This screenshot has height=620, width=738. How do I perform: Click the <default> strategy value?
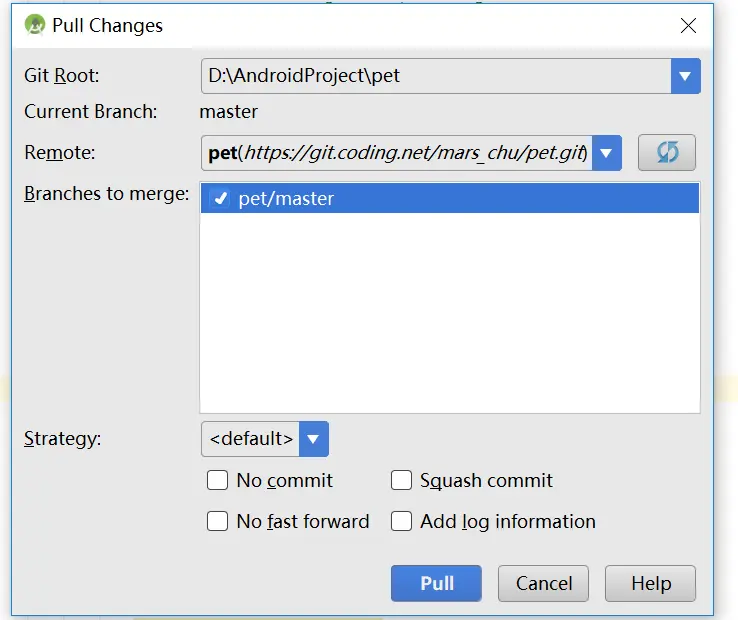coord(251,439)
